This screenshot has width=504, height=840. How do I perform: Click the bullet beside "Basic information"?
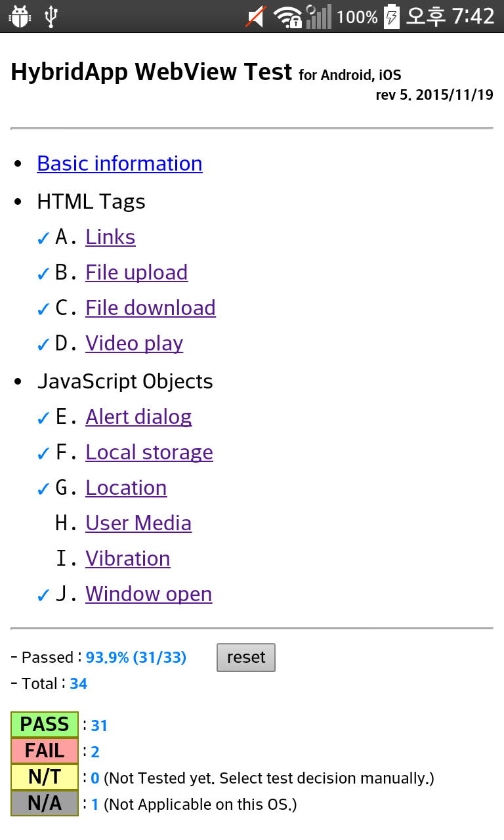(x=18, y=164)
